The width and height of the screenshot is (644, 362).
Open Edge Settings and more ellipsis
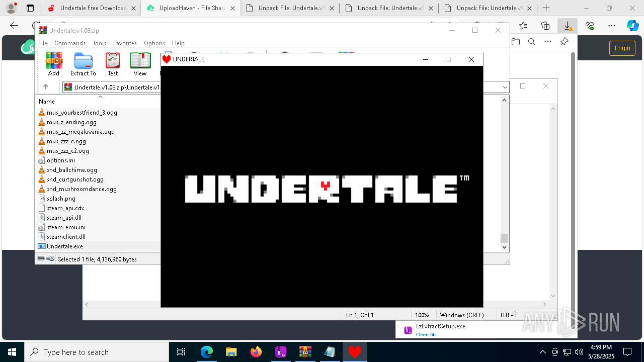click(612, 26)
